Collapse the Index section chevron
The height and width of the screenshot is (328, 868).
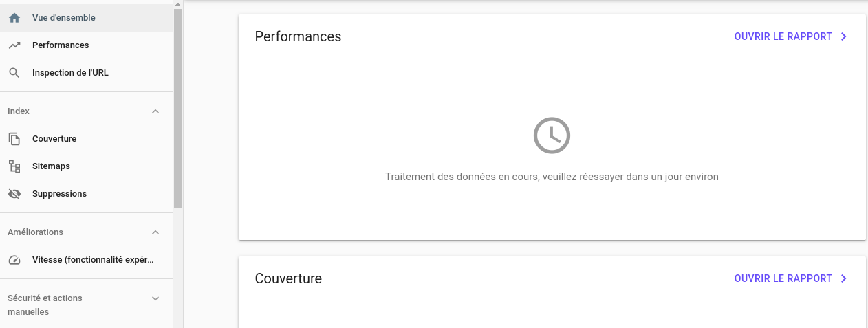[x=155, y=111]
